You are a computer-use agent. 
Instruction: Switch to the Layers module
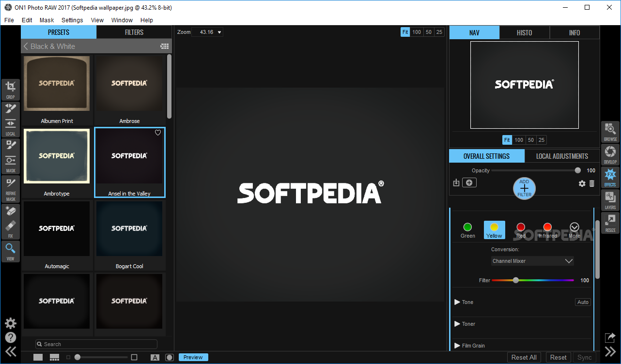[610, 200]
